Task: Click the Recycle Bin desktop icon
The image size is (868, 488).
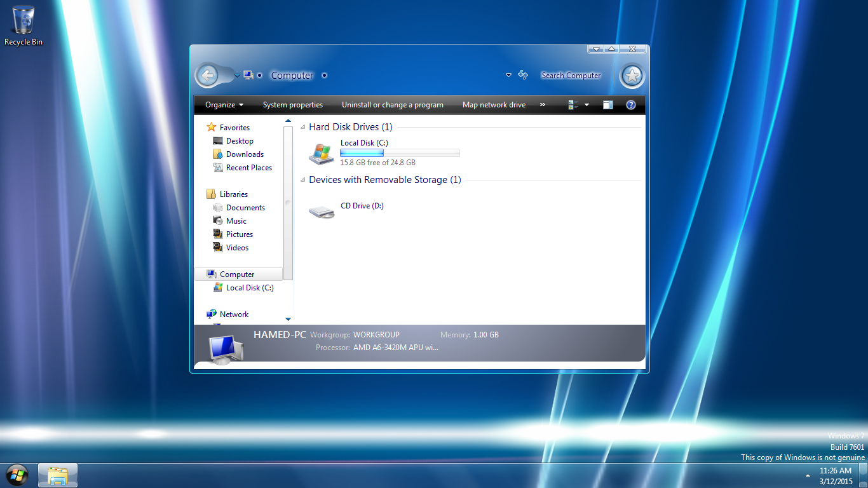Action: 24,27
